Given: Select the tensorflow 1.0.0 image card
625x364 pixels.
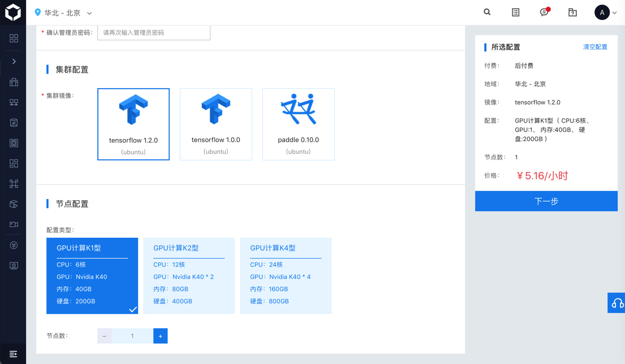Looking at the screenshot, I should click(x=216, y=124).
